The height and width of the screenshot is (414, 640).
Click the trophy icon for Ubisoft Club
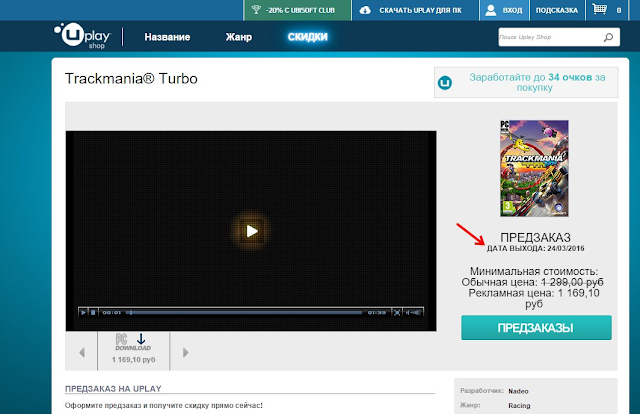click(256, 10)
